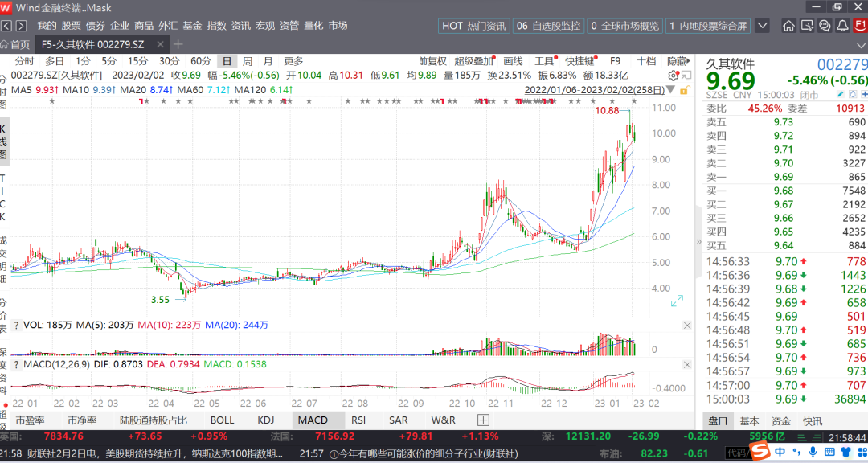Launch the screenshot capture tool
Screen dimensions: 868x463
coord(807,26)
